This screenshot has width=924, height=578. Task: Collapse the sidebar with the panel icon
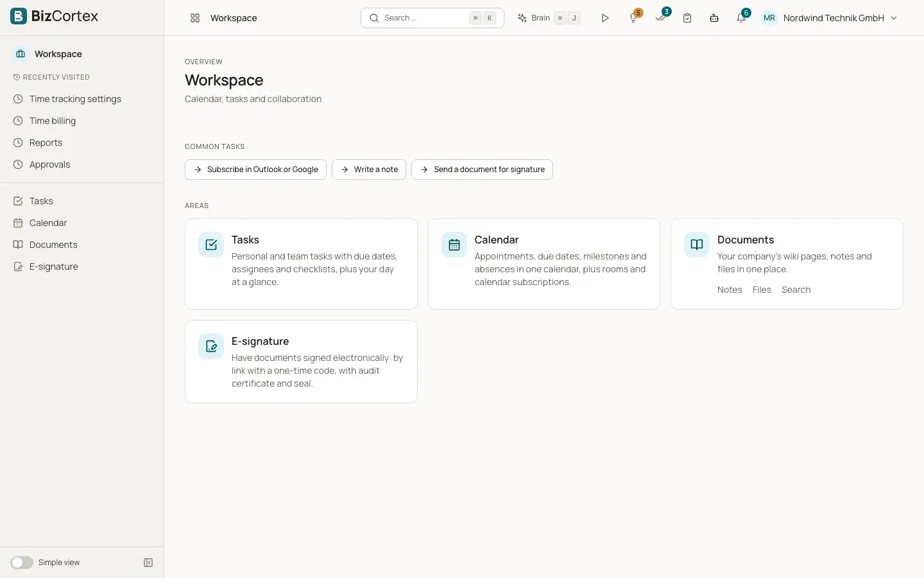pyautogui.click(x=148, y=563)
